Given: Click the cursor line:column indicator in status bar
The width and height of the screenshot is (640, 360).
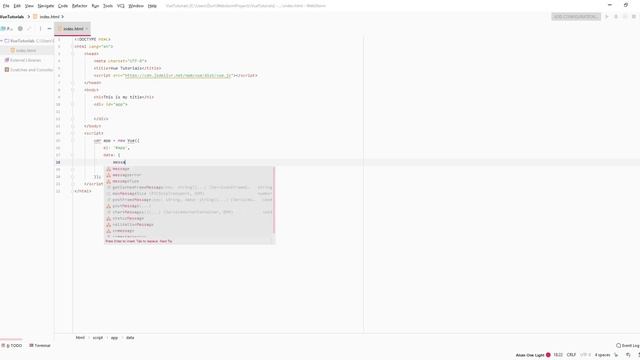Looking at the screenshot, I should tap(558, 355).
